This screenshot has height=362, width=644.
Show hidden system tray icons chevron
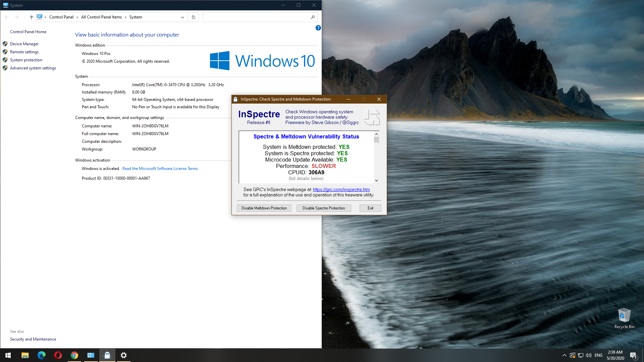tap(564, 355)
